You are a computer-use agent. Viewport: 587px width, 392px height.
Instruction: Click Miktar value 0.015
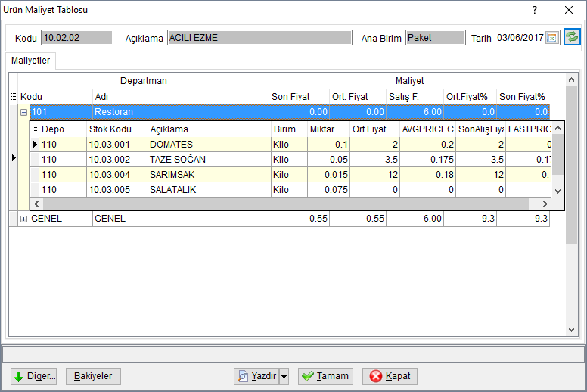pos(329,175)
